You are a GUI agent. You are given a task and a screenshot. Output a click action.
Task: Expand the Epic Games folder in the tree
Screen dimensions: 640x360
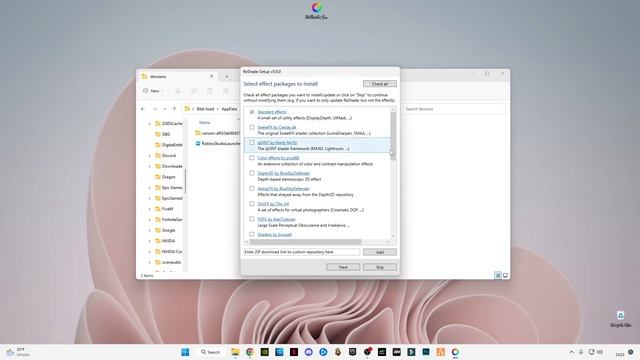pyautogui.click(x=149, y=188)
